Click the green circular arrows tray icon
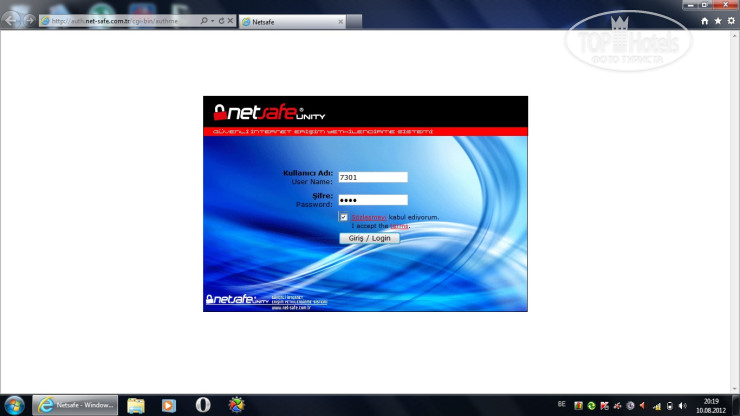This screenshot has height=416, width=740. pos(591,406)
